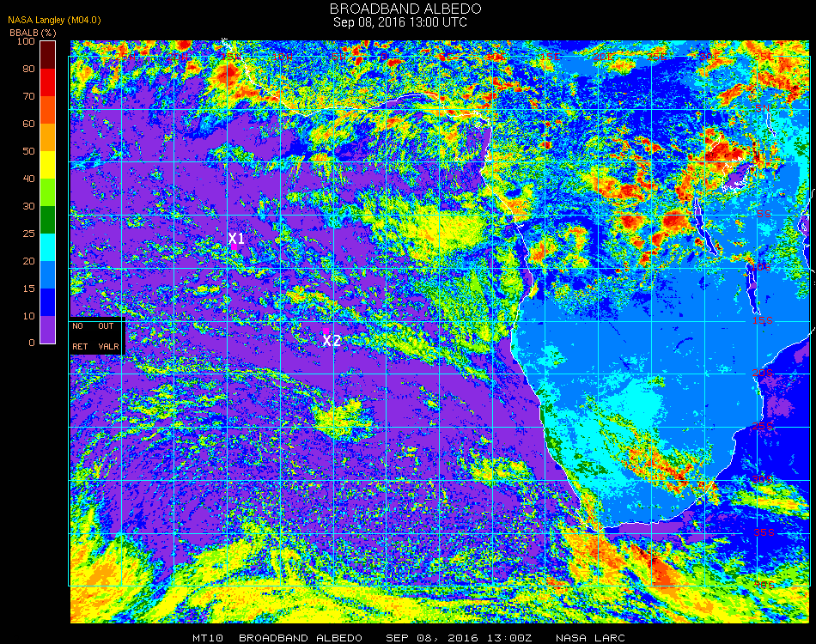Select the light green 30-40% legend swatch

click(47, 192)
